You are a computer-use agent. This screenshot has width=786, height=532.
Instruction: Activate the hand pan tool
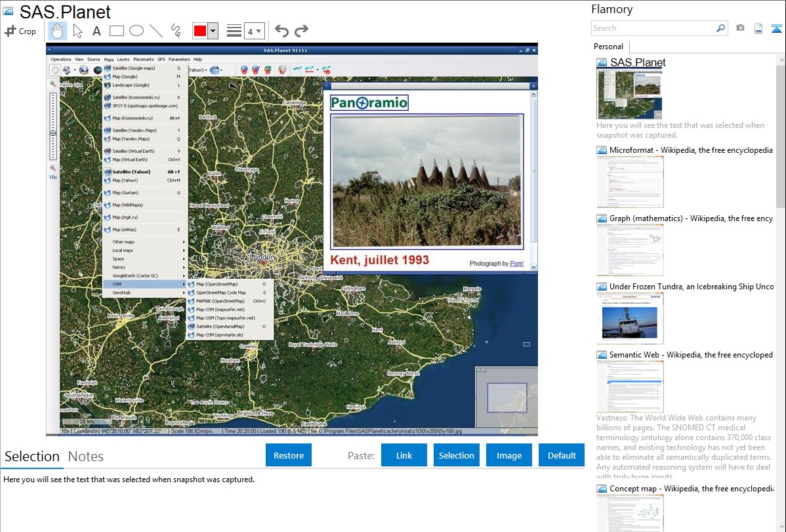coord(57,31)
